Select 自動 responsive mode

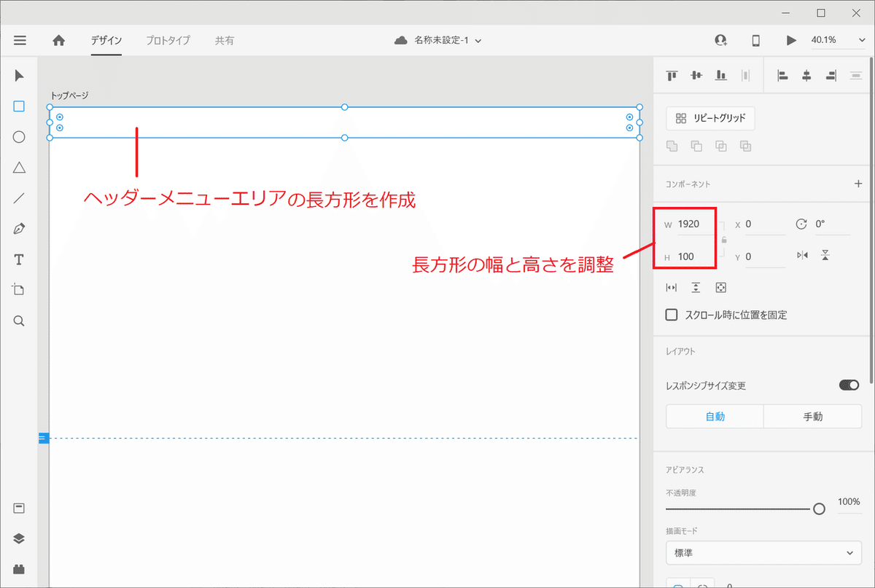[x=715, y=417]
